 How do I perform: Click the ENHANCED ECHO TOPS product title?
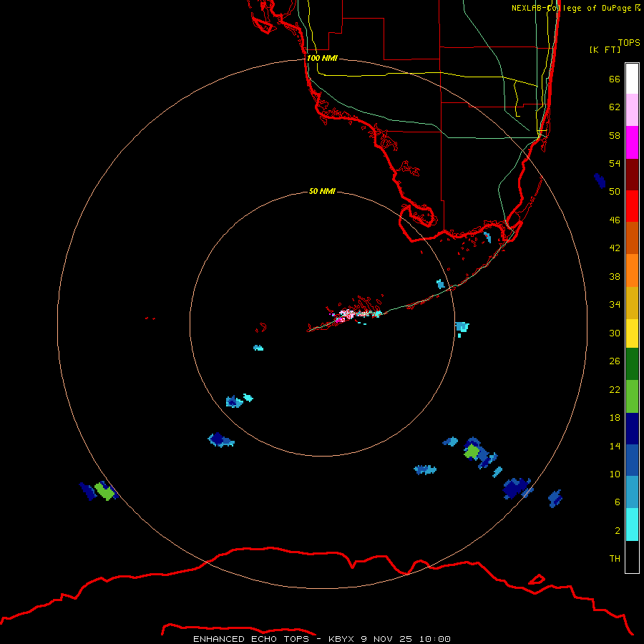250,639
